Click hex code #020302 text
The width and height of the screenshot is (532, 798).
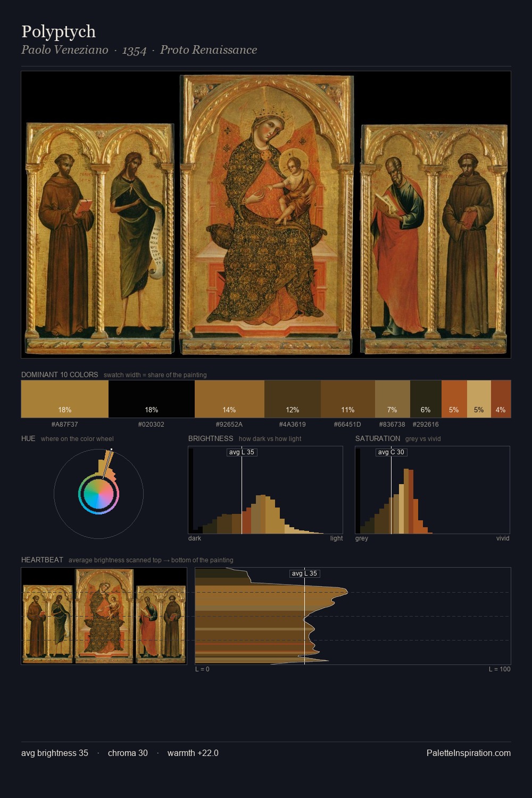(x=151, y=425)
